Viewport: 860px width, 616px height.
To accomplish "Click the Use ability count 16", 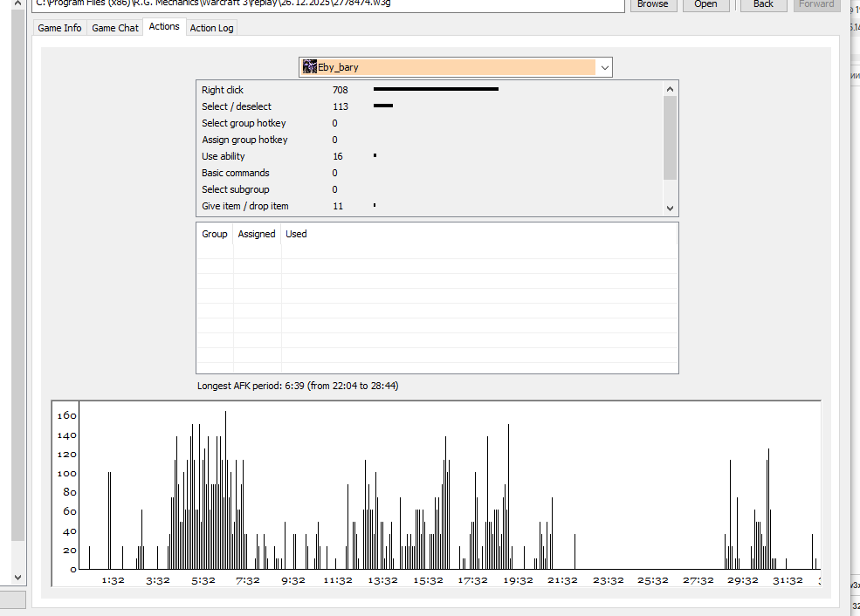I will coord(337,156).
